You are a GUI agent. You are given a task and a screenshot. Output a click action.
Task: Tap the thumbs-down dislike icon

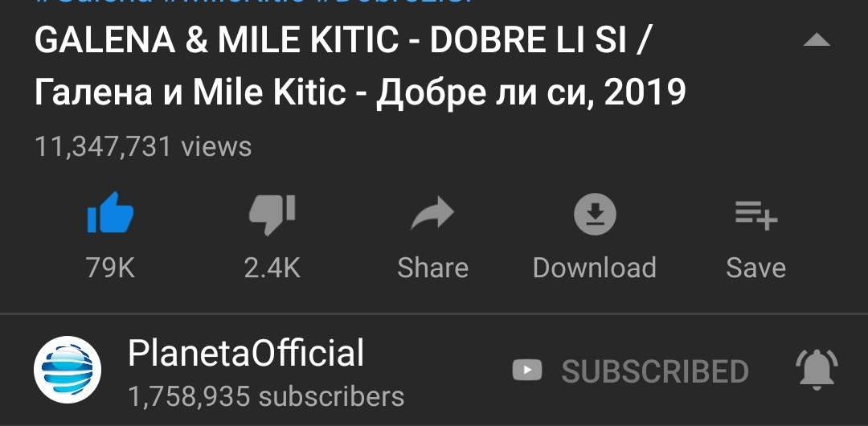coord(272,215)
